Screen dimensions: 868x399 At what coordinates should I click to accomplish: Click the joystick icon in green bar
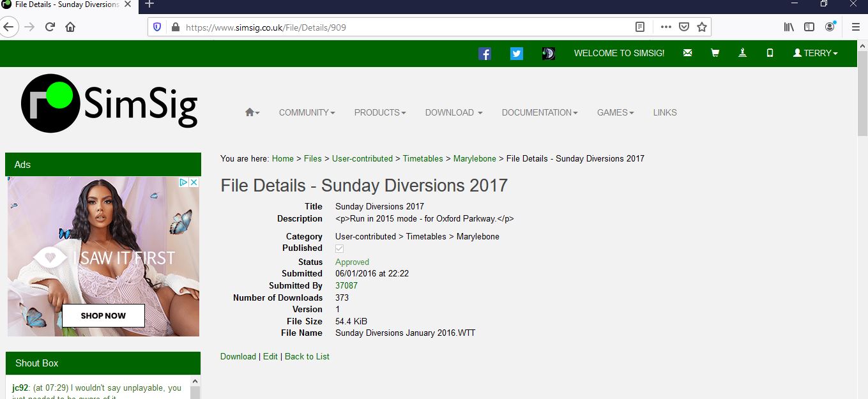742,53
